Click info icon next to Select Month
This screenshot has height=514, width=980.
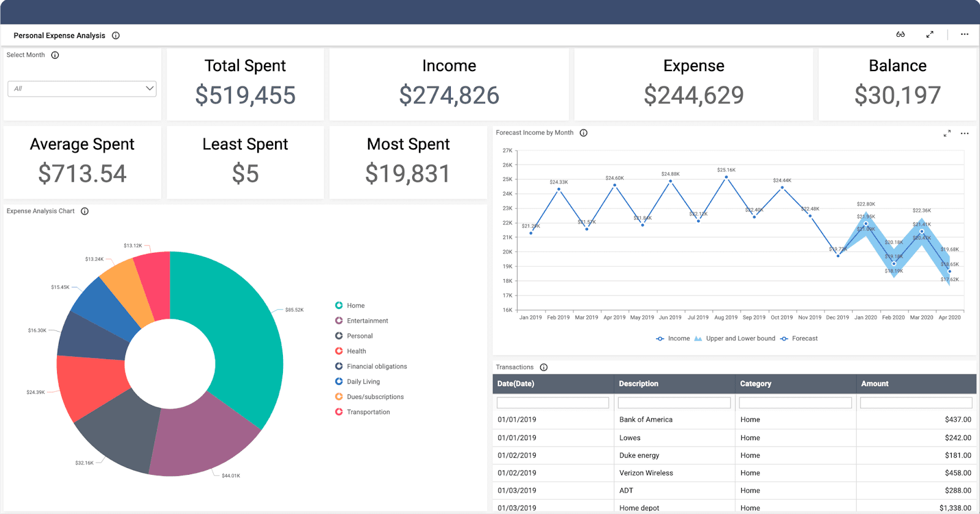click(x=55, y=55)
